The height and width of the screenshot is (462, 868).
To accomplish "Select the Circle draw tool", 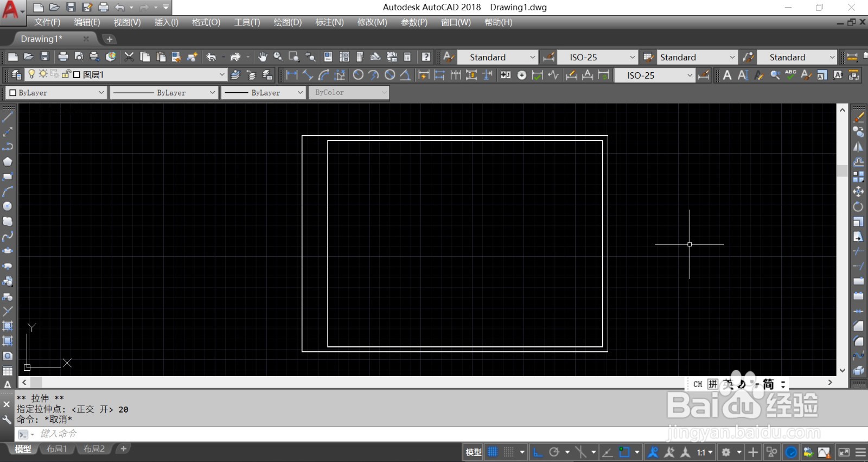I will [x=8, y=206].
